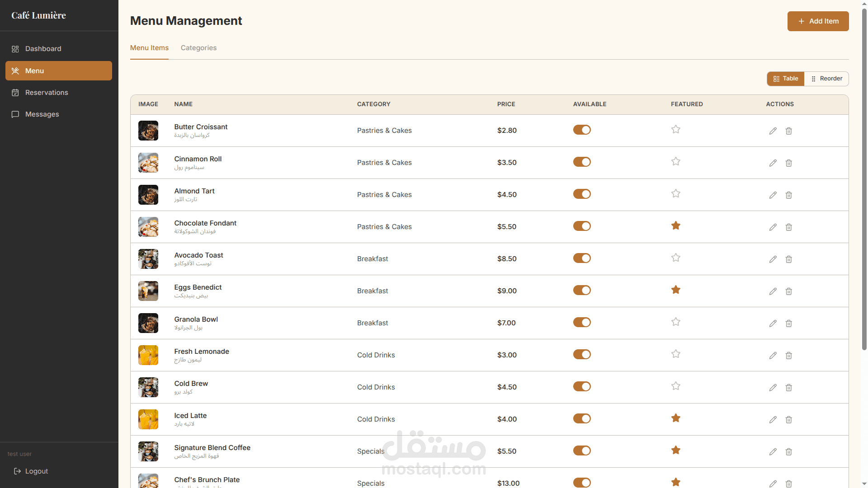Unfeature the Chocolate Fondant star

pyautogui.click(x=675, y=226)
